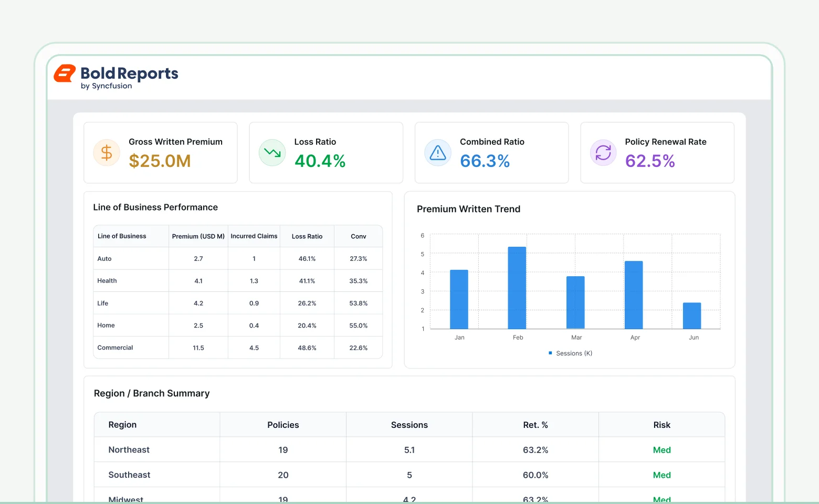Click the Loss Ratio column header
Screen dimensions: 819x504
pyautogui.click(x=307, y=236)
